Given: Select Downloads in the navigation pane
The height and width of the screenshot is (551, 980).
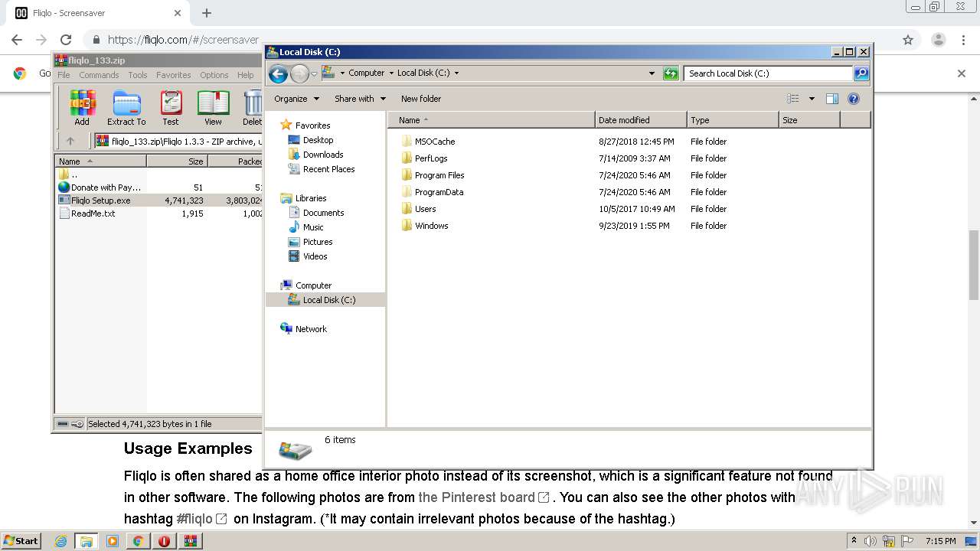Looking at the screenshot, I should point(322,155).
